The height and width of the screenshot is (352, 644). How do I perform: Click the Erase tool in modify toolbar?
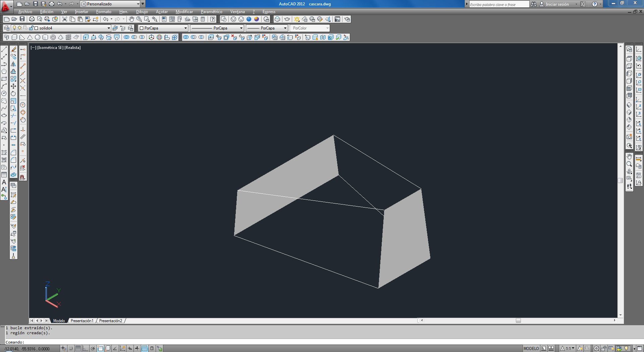pos(13,49)
